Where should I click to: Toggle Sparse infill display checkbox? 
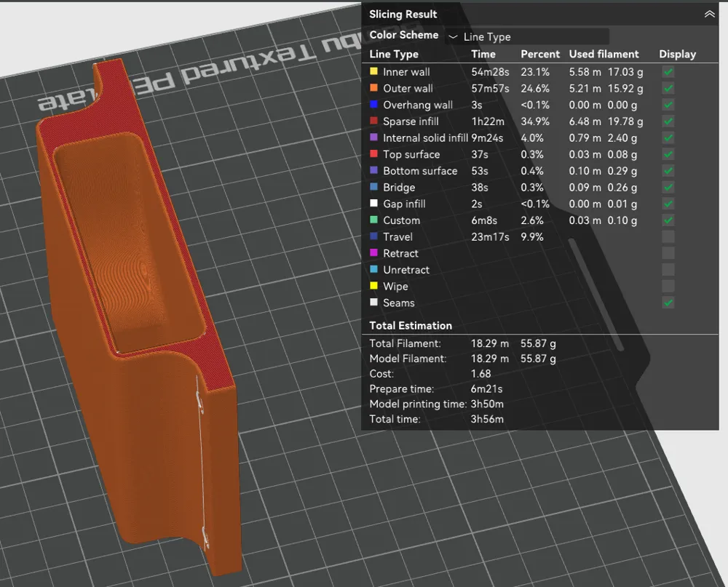coord(668,121)
